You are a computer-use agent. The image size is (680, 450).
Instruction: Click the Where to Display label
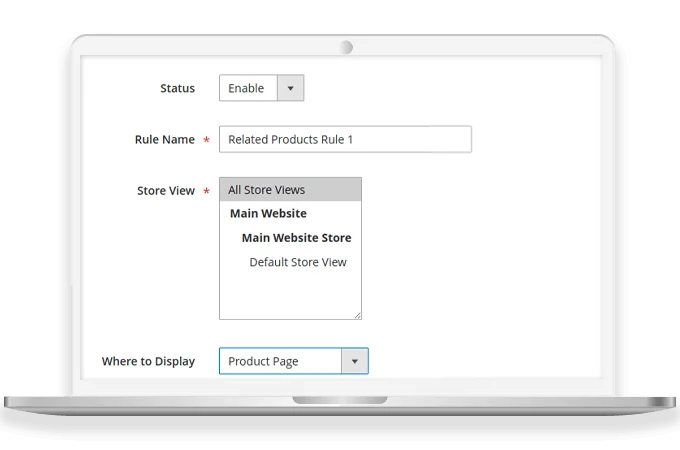point(148,361)
